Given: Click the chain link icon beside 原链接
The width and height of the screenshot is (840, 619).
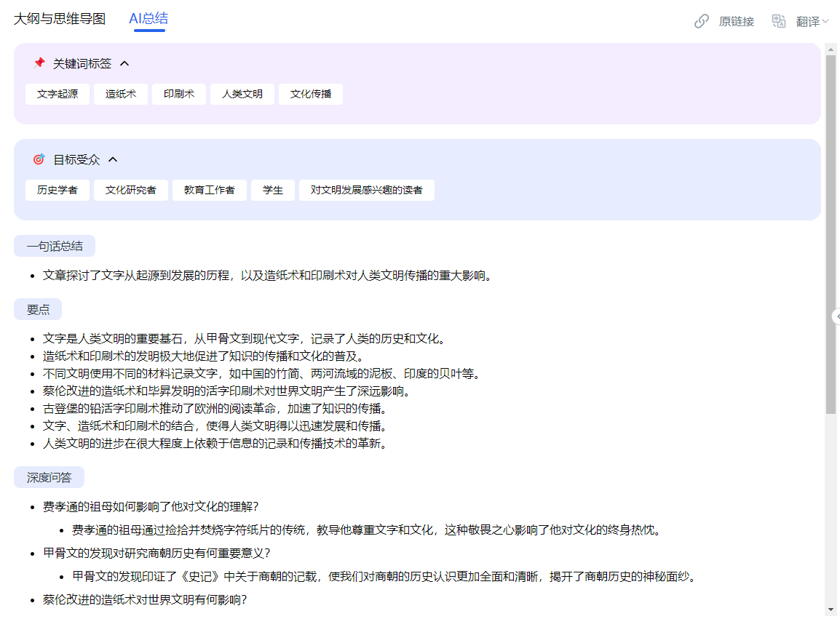Looking at the screenshot, I should pyautogui.click(x=702, y=21).
